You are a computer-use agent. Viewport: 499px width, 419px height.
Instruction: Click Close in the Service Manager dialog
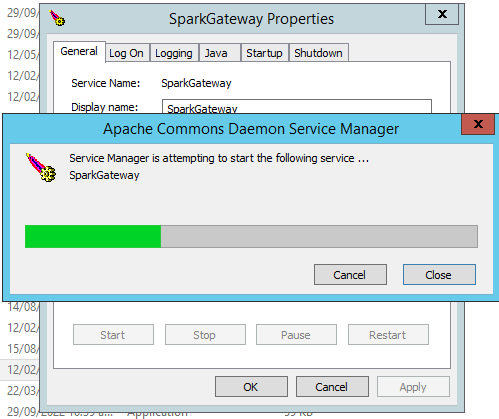[x=439, y=275]
